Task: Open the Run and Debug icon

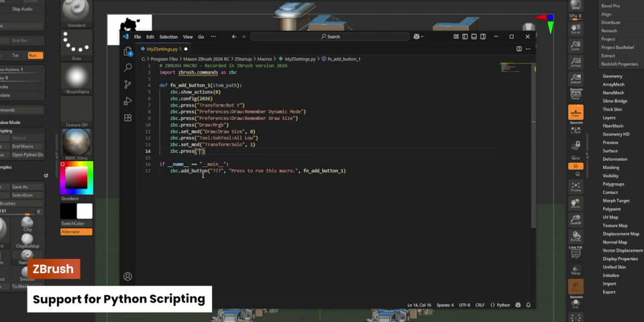Action: pyautogui.click(x=127, y=101)
